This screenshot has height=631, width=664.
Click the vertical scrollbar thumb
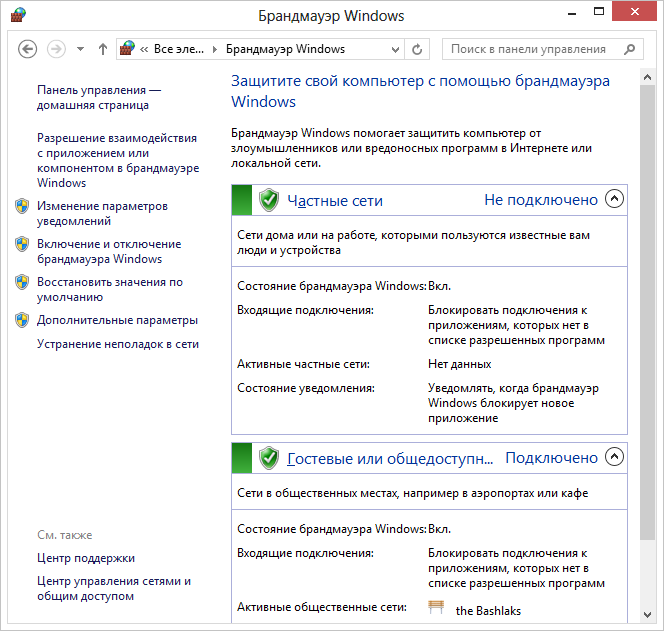647,312
